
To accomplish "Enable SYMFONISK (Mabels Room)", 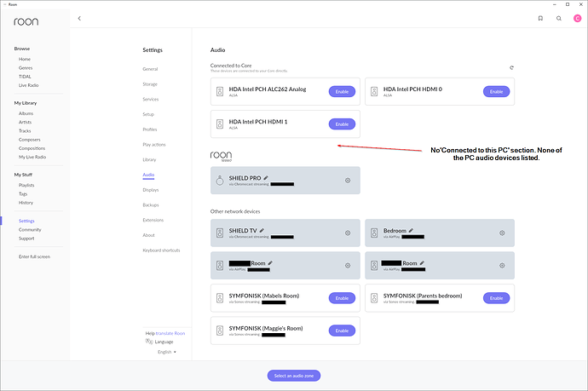I will click(342, 298).
